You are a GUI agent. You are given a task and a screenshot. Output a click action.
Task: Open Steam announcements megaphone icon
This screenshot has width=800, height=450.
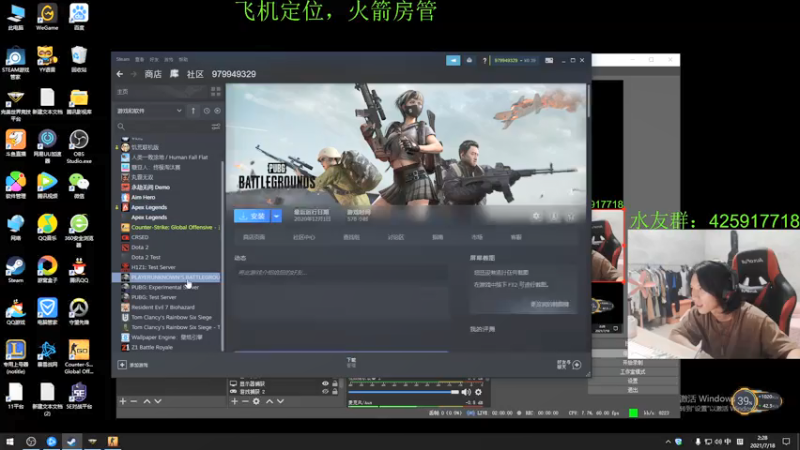tap(453, 60)
